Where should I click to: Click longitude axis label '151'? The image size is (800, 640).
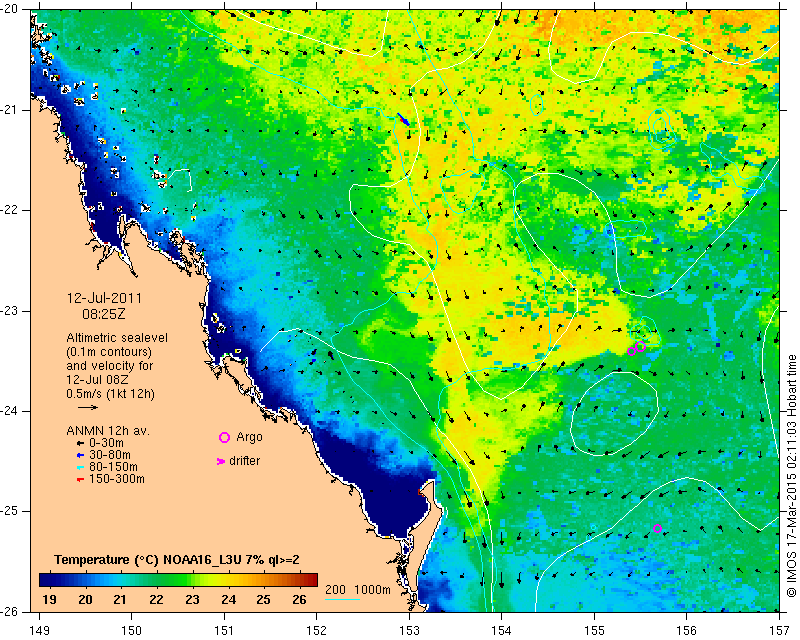click(x=224, y=631)
